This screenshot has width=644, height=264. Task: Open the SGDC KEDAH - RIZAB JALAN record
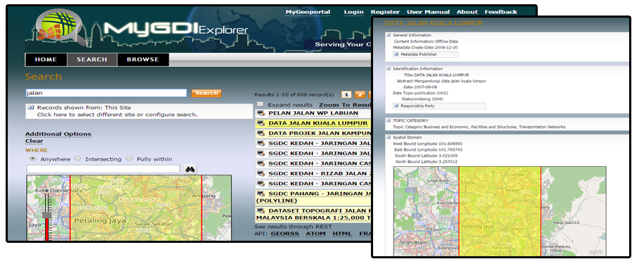pos(320,174)
